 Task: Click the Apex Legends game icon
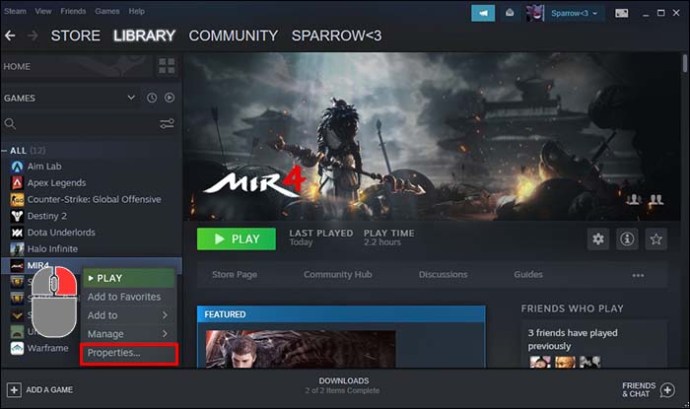pos(17,183)
